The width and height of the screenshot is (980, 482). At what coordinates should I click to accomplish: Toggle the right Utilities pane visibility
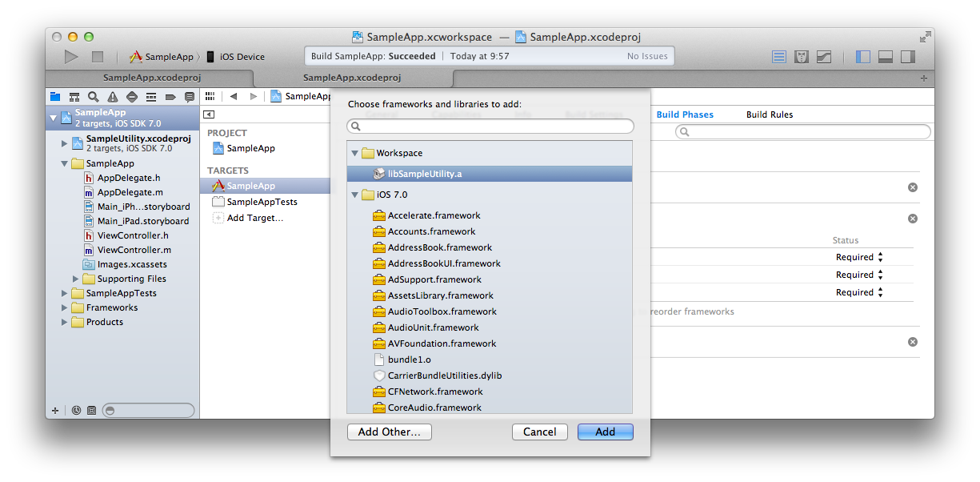tap(908, 57)
